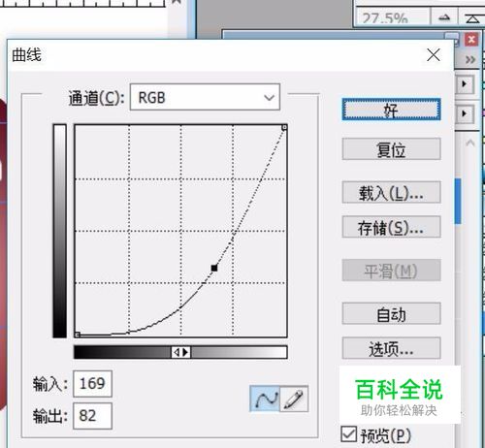The width and height of the screenshot is (485, 448).
Task: Close the background window with red X
Action: [471, 40]
